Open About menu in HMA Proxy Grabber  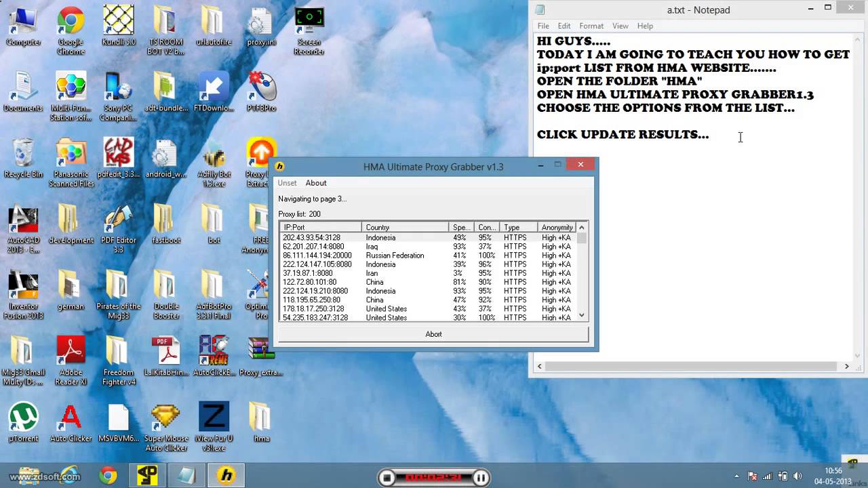pos(316,183)
